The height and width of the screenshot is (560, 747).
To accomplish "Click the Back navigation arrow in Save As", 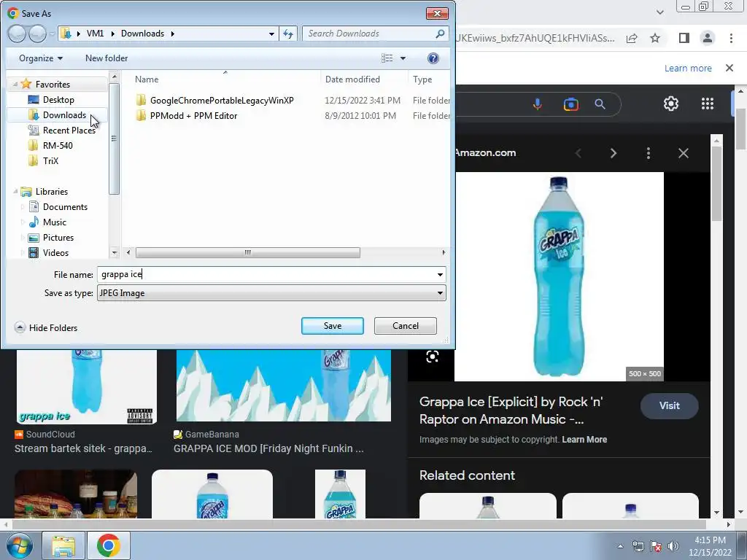I will pyautogui.click(x=18, y=34).
